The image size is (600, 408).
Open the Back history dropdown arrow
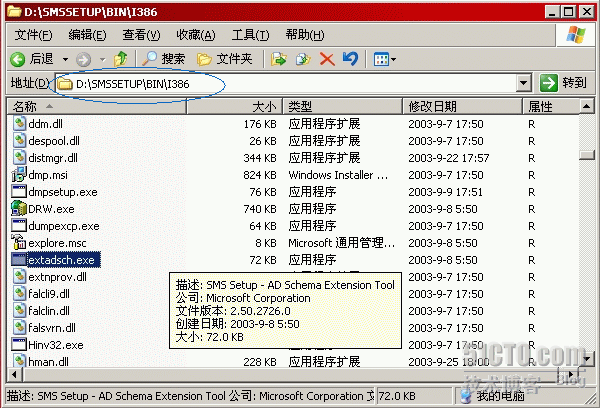tap(65, 59)
